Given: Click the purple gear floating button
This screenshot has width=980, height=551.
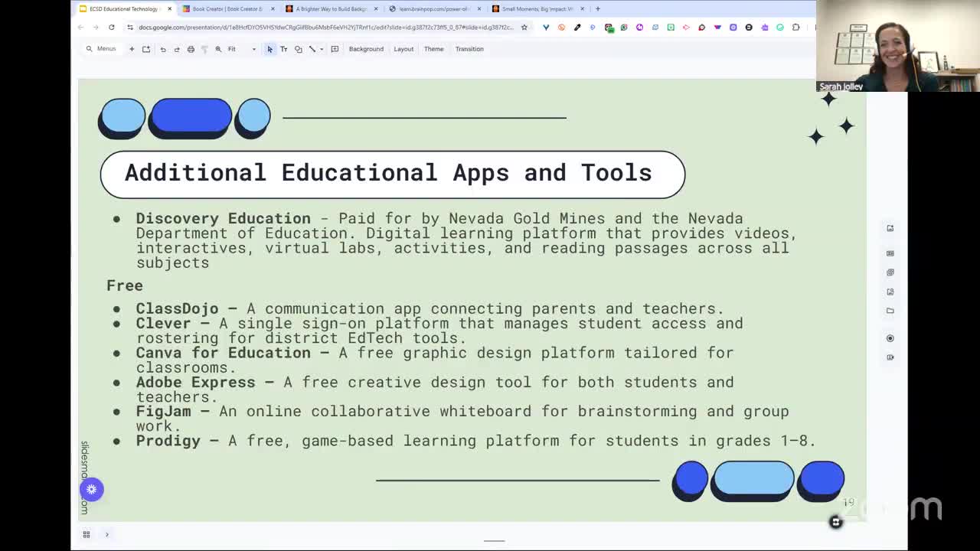Looking at the screenshot, I should click(x=91, y=489).
